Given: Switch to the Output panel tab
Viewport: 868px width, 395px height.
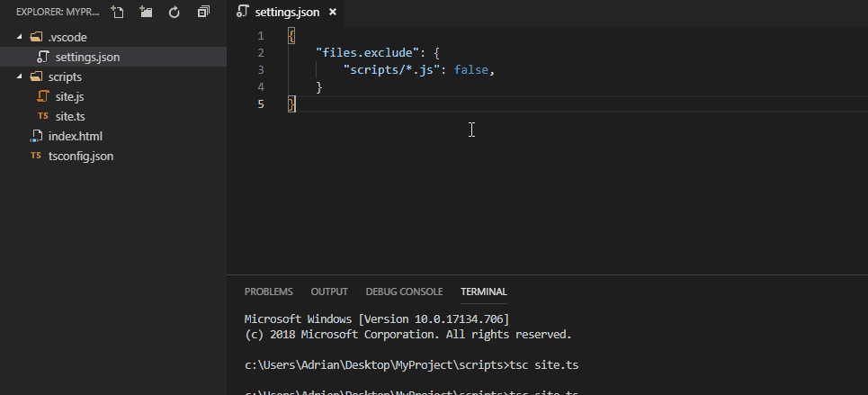Looking at the screenshot, I should pyautogui.click(x=329, y=292).
